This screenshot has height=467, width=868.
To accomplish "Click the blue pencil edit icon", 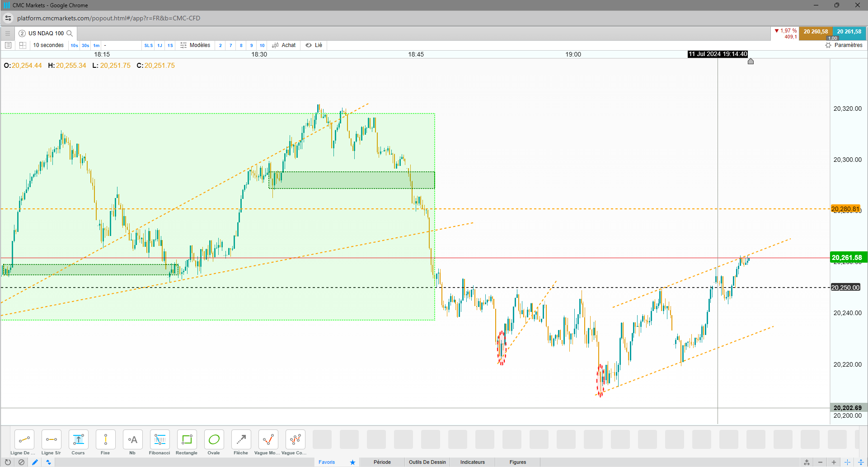I will click(x=35, y=462).
